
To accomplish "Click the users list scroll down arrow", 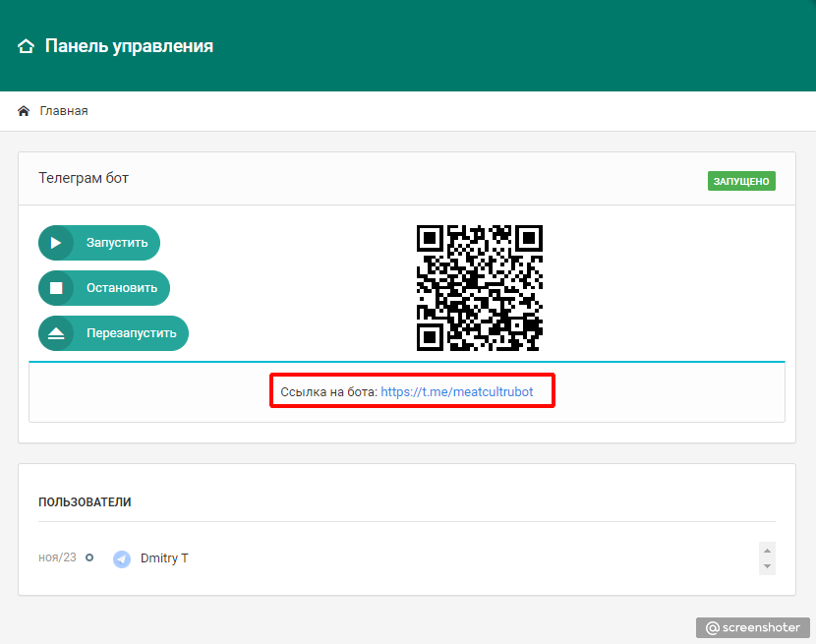I will [x=767, y=566].
